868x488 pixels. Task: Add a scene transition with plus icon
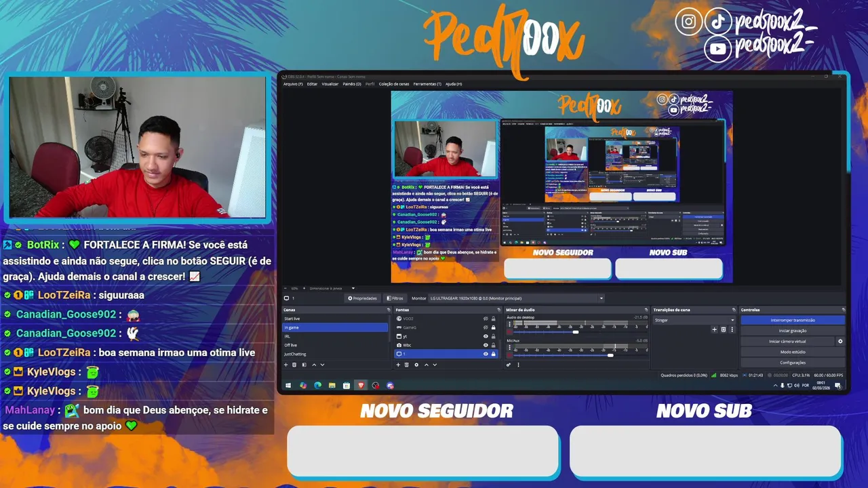[714, 329]
